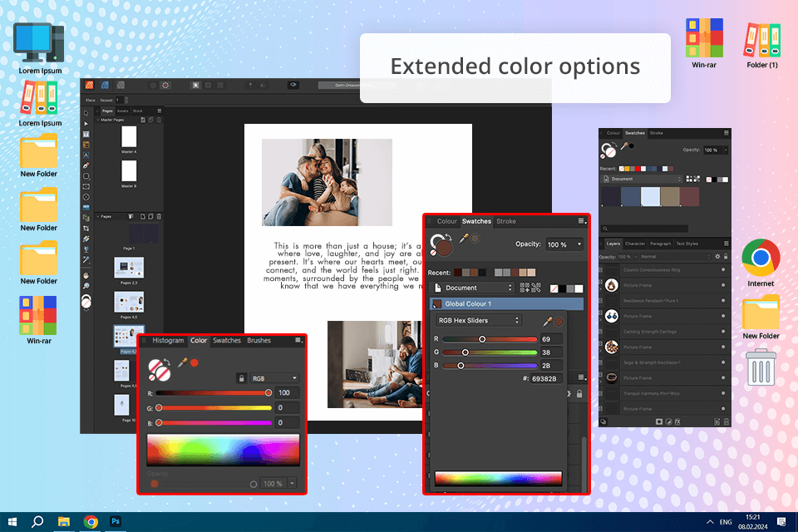Open File Explorer from the taskbar
This screenshot has height=532, width=798.
64,521
